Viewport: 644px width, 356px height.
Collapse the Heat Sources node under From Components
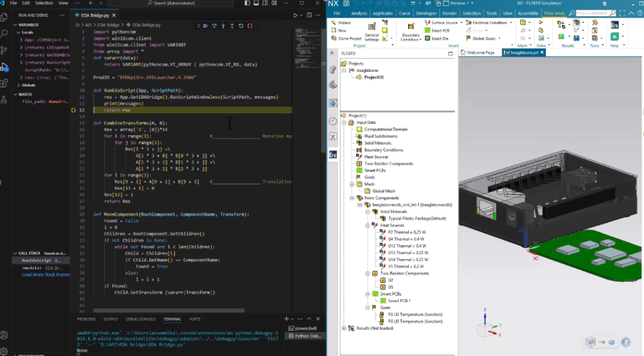[367, 225]
